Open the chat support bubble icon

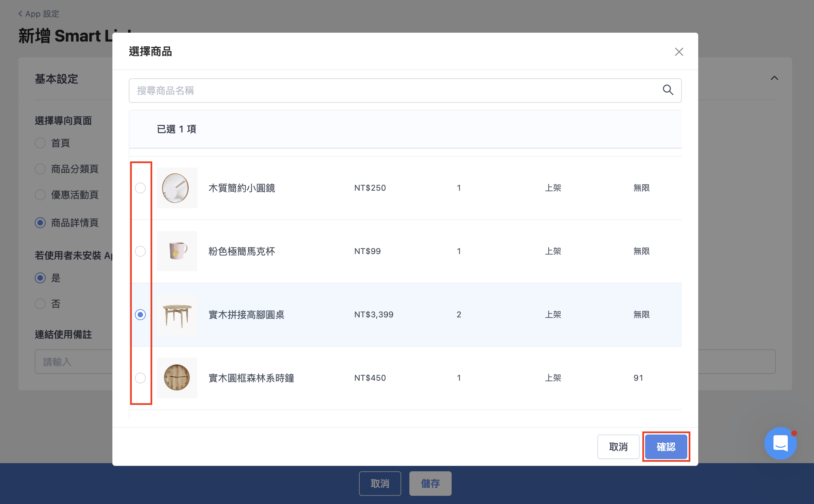pos(780,443)
